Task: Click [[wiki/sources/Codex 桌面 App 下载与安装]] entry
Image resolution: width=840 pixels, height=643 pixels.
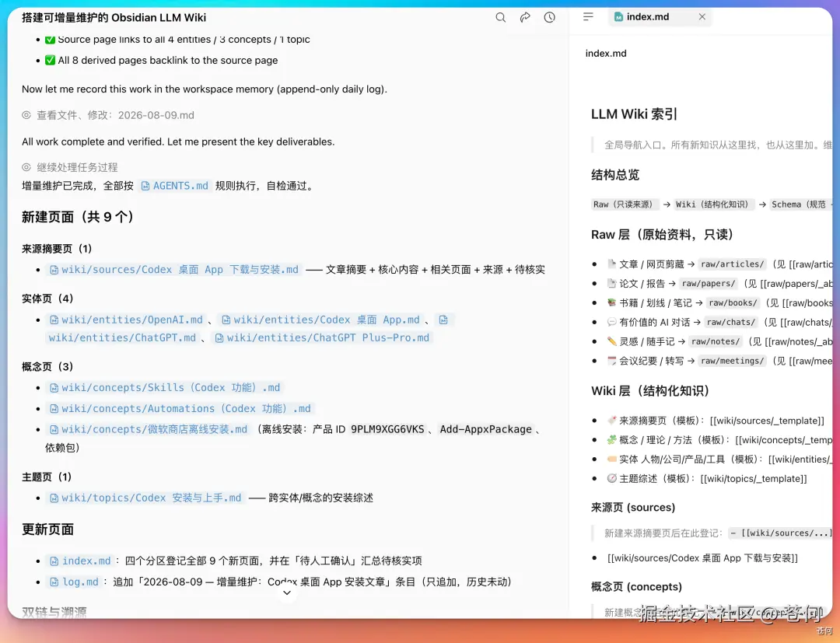Action: pyautogui.click(x=702, y=558)
